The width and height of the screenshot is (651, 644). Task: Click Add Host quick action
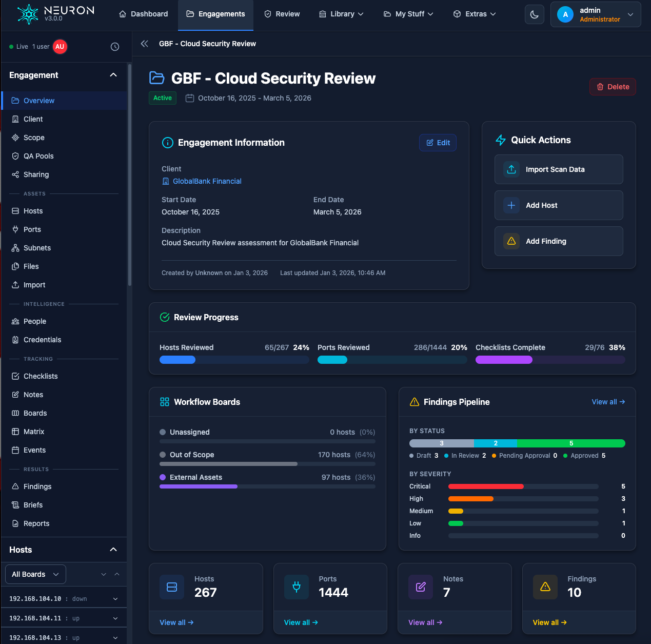tap(559, 205)
